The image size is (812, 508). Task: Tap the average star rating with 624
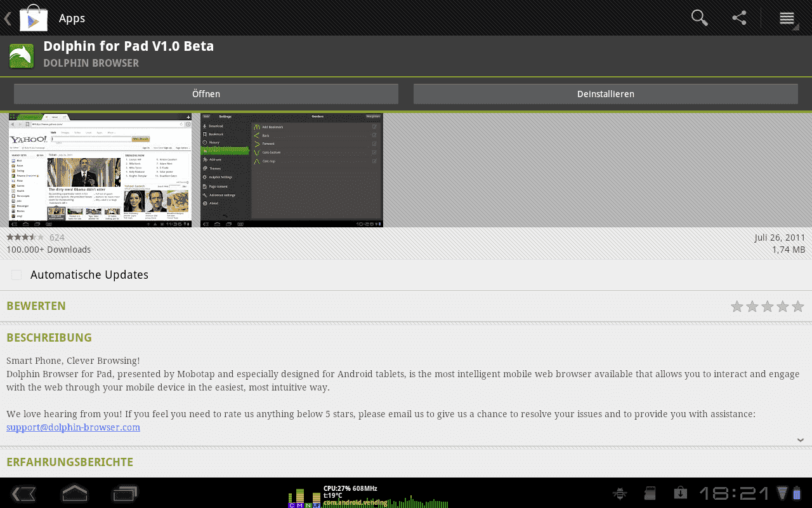click(x=36, y=237)
